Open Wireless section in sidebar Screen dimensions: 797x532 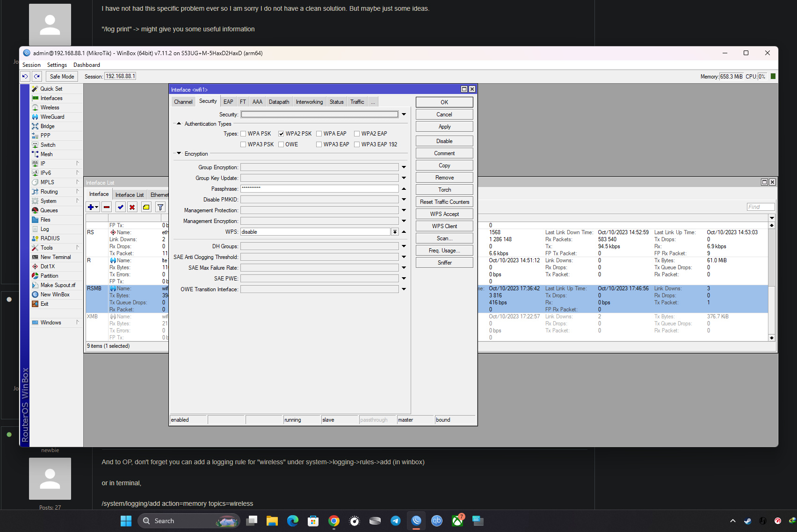point(50,108)
